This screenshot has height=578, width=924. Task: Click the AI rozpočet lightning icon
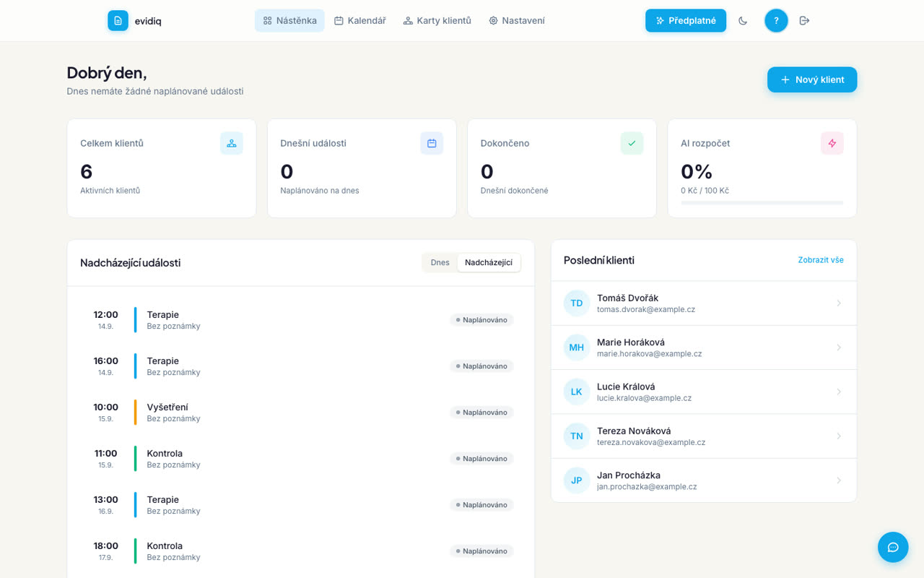[832, 143]
